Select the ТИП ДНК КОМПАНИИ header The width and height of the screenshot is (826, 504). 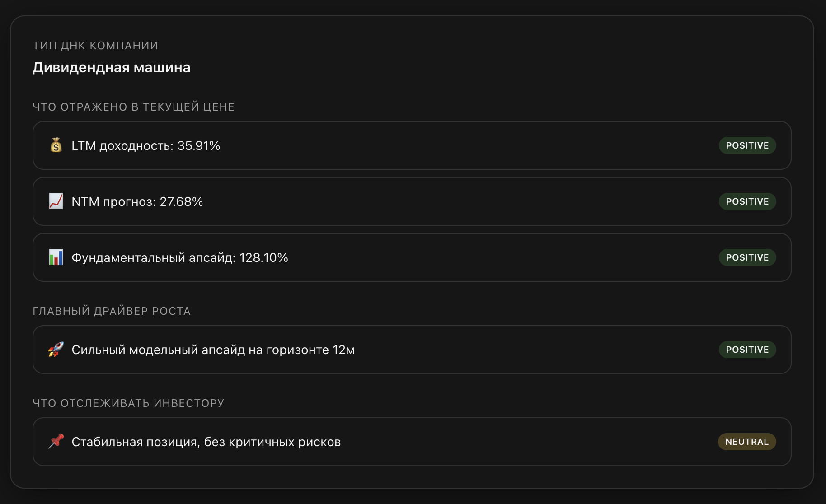tap(95, 45)
